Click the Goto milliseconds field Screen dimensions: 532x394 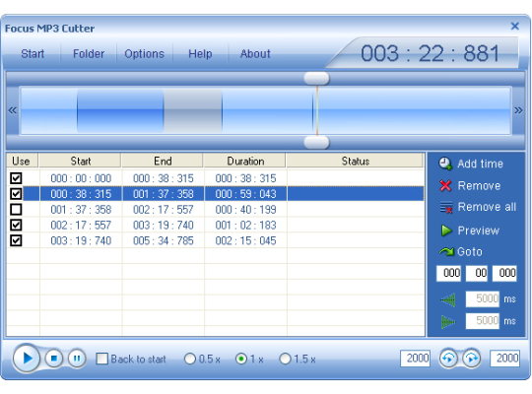[x=504, y=273]
